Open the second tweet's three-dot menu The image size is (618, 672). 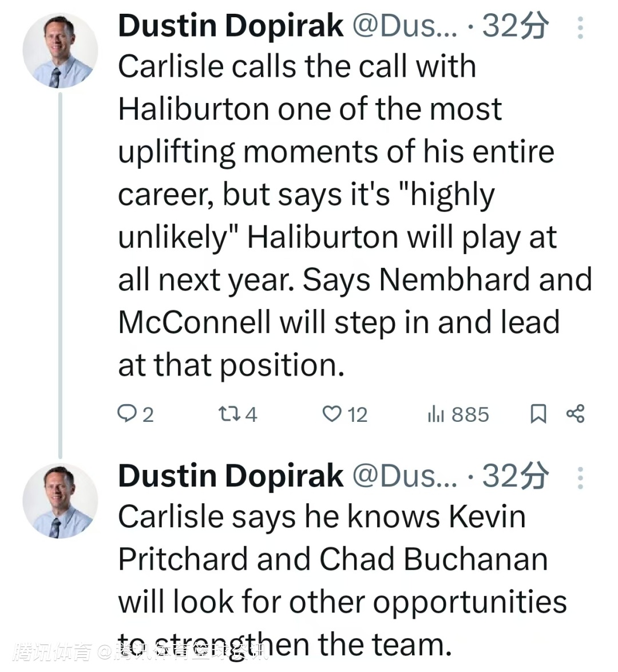click(x=580, y=478)
